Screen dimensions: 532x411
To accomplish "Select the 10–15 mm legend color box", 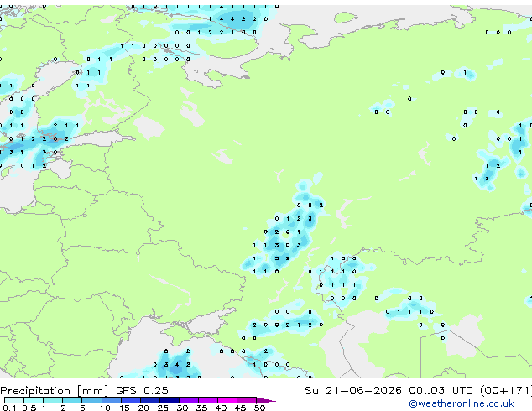I will pyautogui.click(x=112, y=400).
